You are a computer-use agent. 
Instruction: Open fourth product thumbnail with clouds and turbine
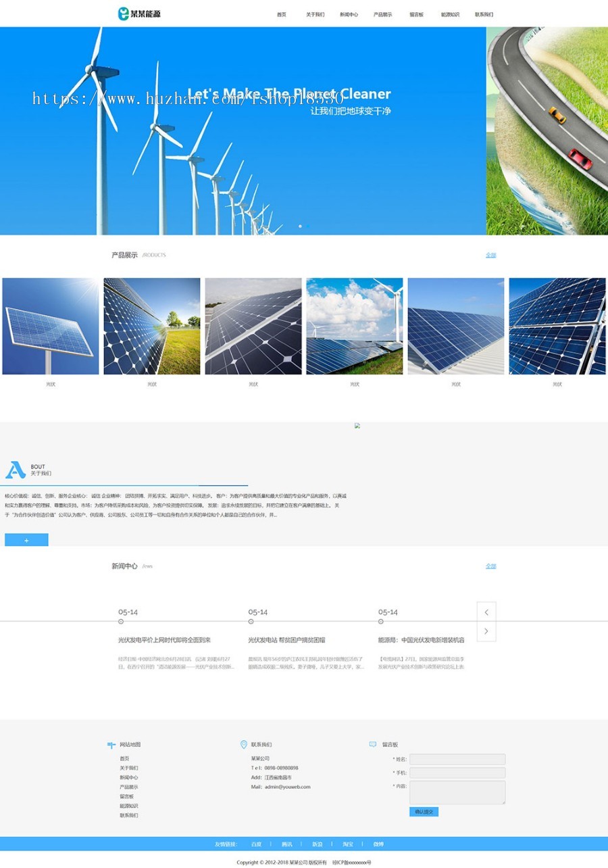(x=355, y=326)
